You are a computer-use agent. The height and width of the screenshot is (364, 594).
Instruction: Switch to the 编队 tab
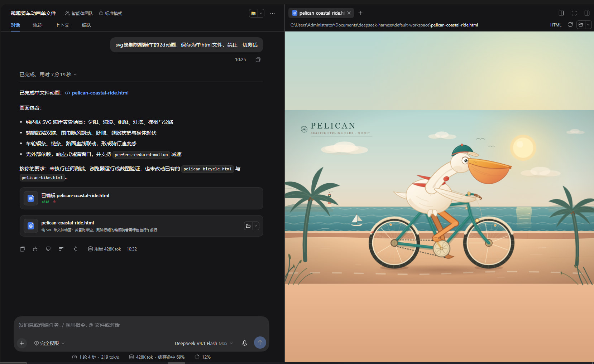(86, 25)
